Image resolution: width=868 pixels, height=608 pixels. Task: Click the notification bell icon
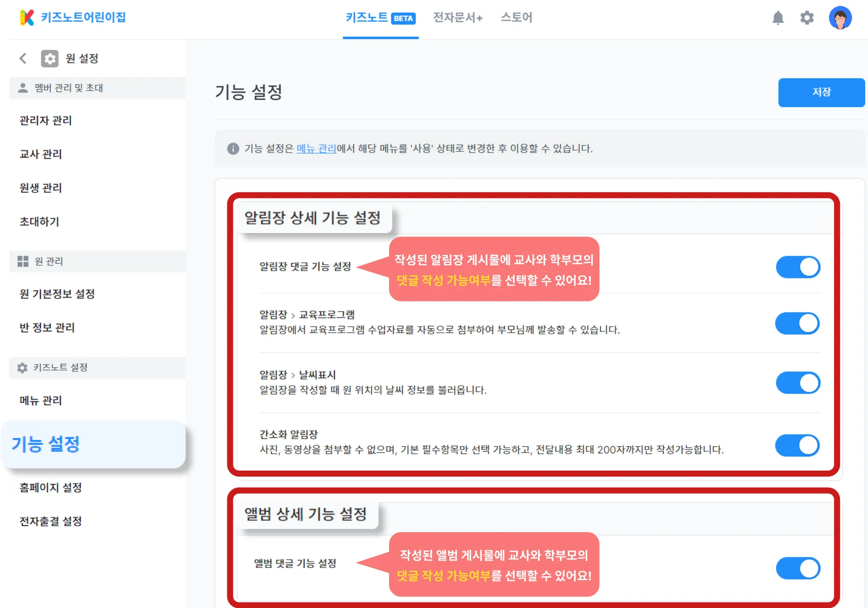pyautogui.click(x=778, y=18)
